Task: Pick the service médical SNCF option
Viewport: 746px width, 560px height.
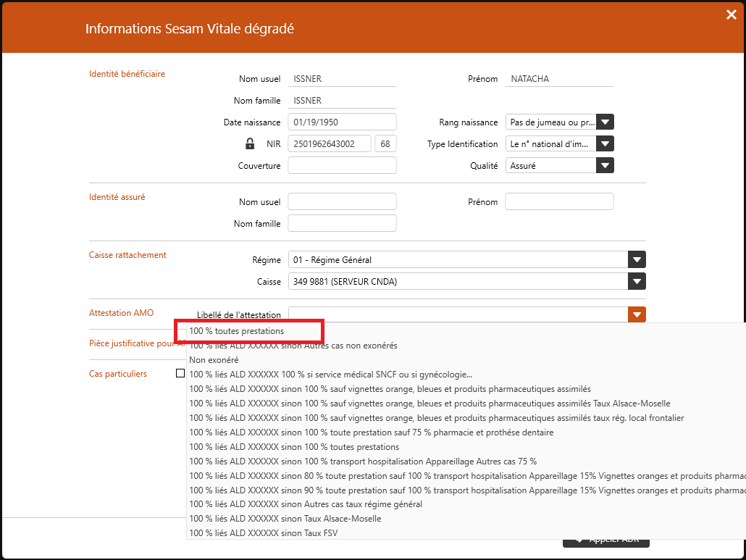Action: point(330,375)
